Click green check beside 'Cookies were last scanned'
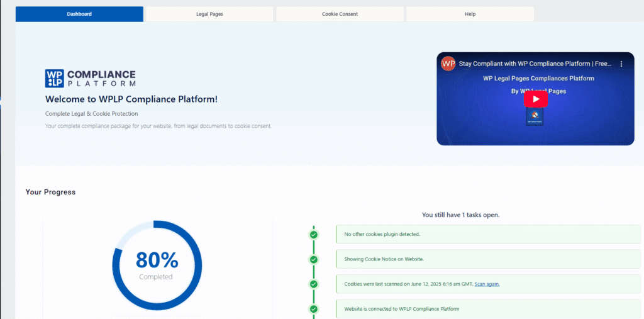Viewport: 644px width, 319px height. (314, 284)
